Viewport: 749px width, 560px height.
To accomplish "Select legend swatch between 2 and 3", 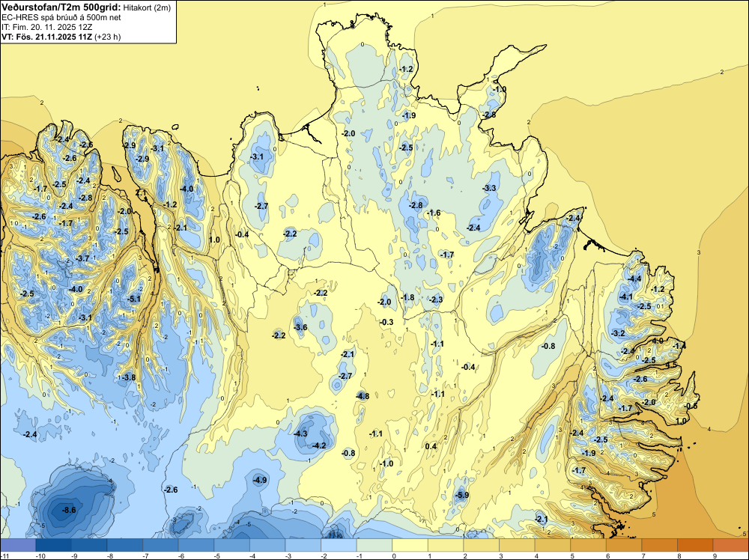I will [x=482, y=545].
